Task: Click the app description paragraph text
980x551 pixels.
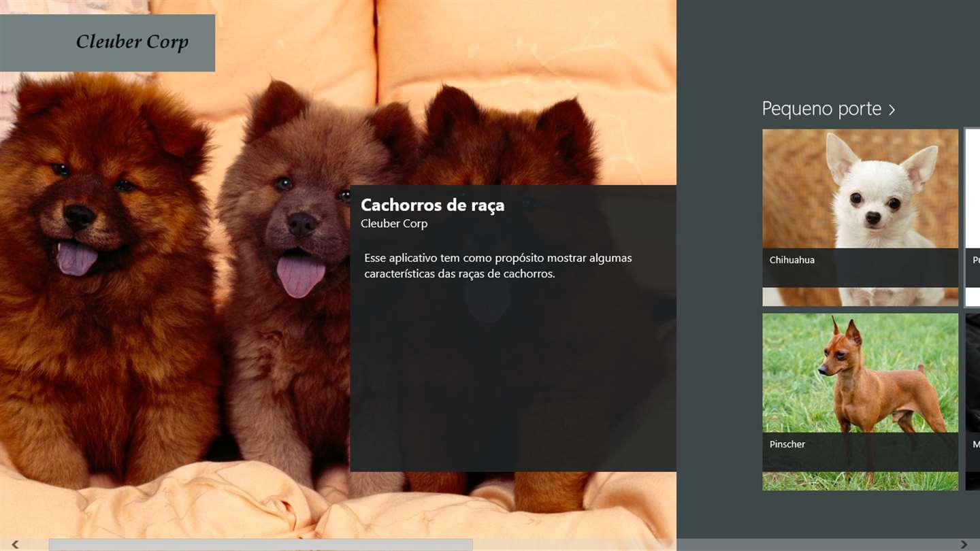Action: [x=498, y=266]
